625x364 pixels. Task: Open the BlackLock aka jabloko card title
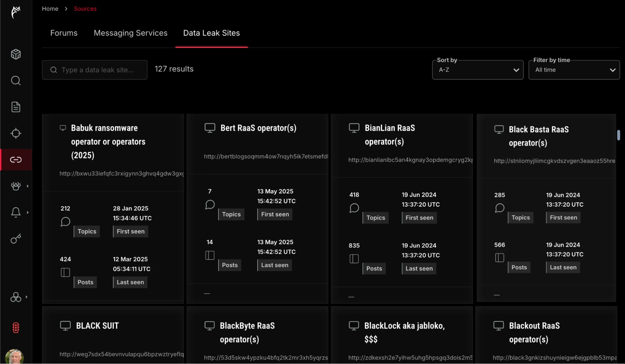pyautogui.click(x=404, y=332)
